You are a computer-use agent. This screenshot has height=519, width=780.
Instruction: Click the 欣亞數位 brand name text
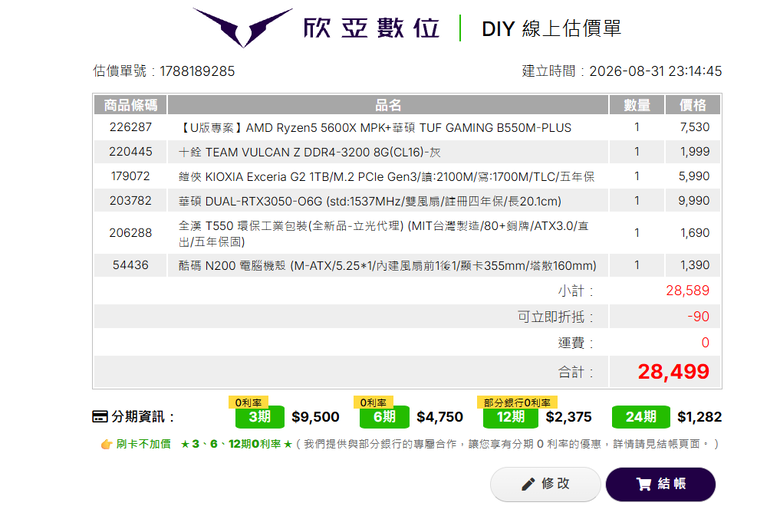click(372, 28)
